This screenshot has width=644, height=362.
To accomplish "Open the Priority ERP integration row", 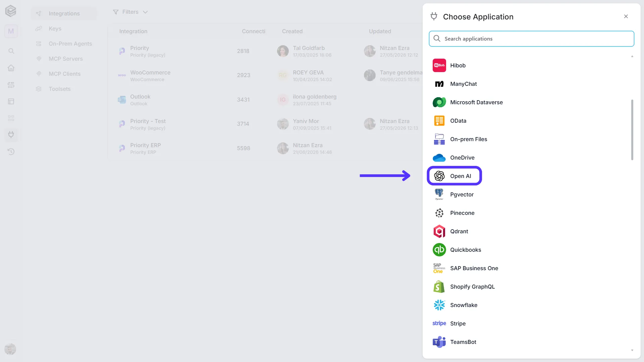I will point(265,148).
